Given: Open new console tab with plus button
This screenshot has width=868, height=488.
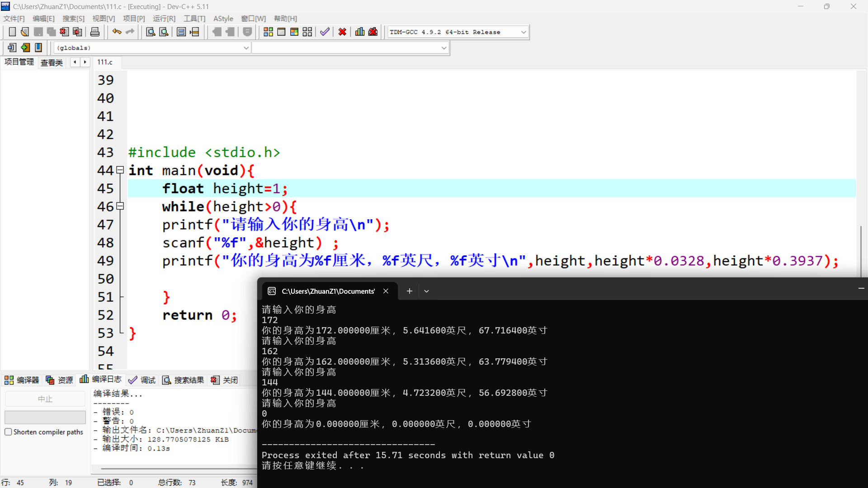Looking at the screenshot, I should coord(409,291).
